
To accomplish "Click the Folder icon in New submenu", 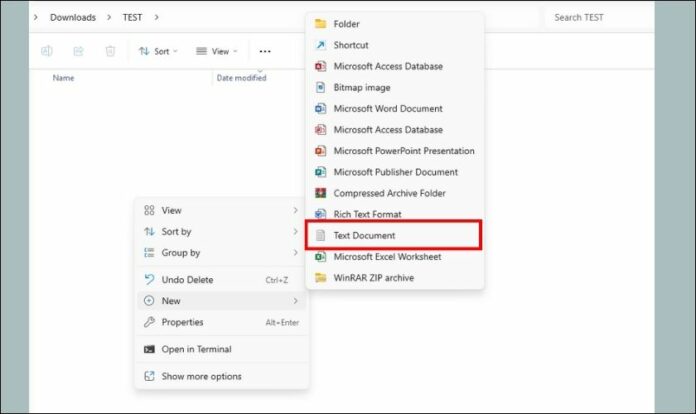I will (320, 24).
